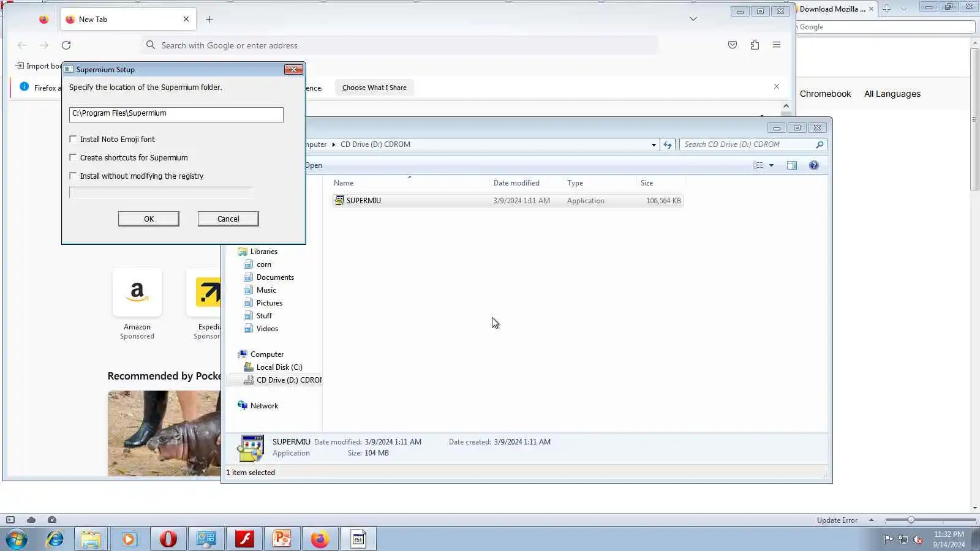Viewport: 980px width, 551px height.
Task: Open the Pictures library
Action: [x=269, y=303]
